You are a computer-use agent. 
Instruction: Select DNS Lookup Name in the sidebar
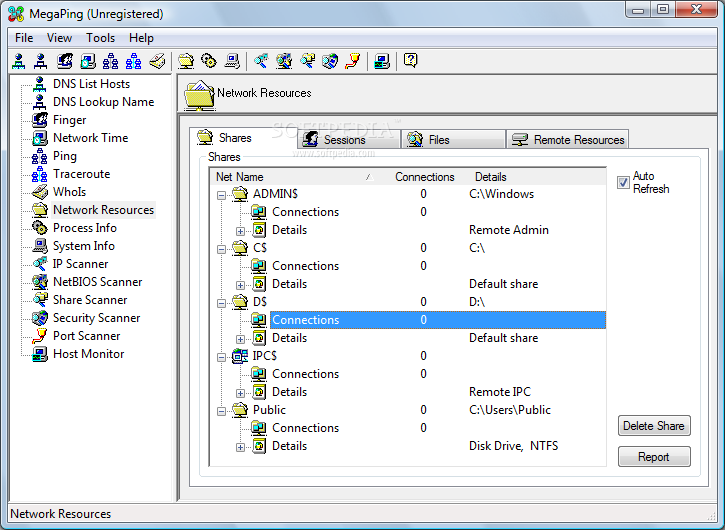(x=104, y=102)
